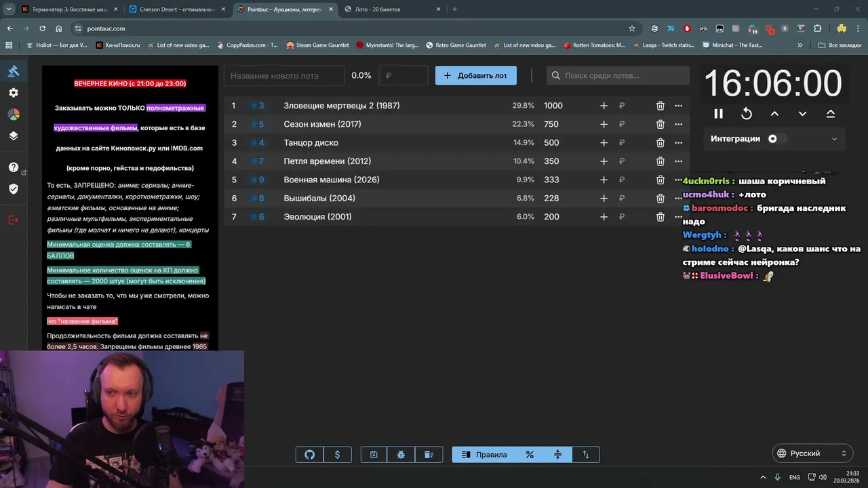Viewport: 868px width, 488px height.
Task: Bookmark this page with star icon
Action: [632, 28]
